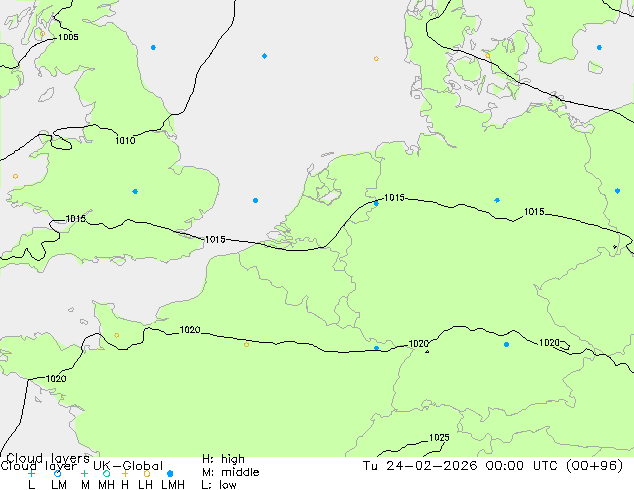
Task: Click the orange circle LH legend symbol
Action: coord(147,473)
